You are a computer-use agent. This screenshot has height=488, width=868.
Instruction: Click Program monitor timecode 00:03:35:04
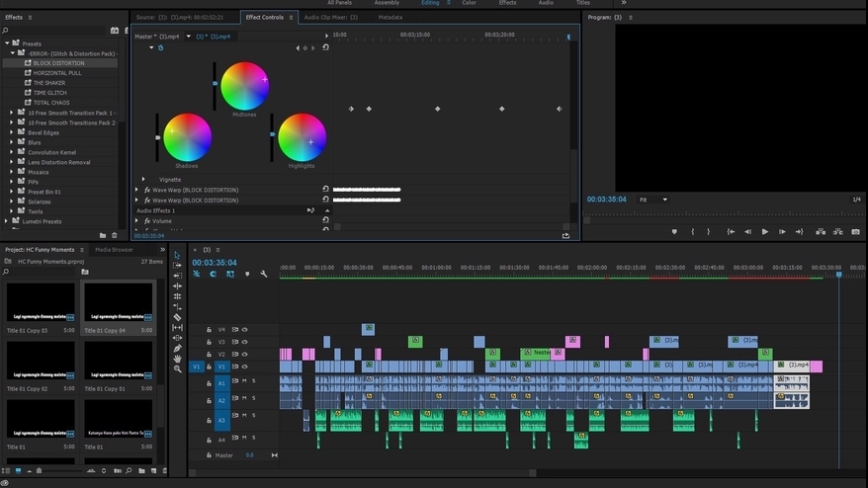(x=607, y=200)
